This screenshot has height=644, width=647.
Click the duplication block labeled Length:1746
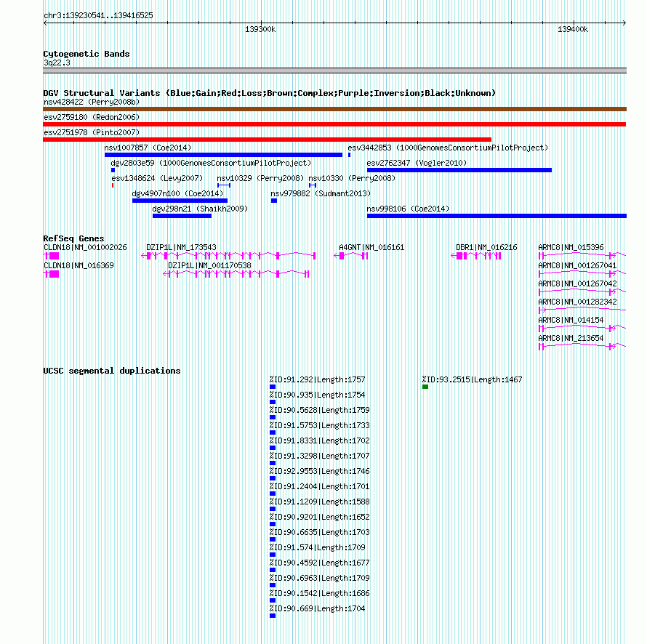click(x=273, y=478)
